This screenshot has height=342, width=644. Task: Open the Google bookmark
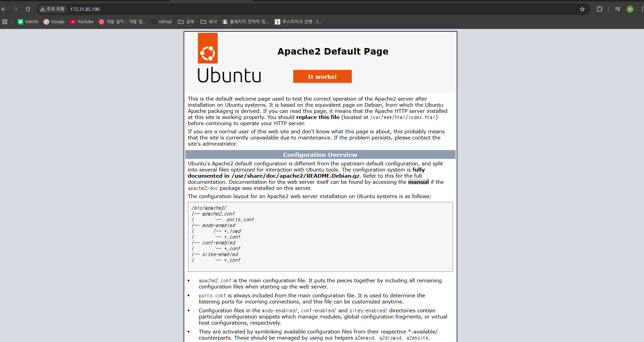coord(54,22)
